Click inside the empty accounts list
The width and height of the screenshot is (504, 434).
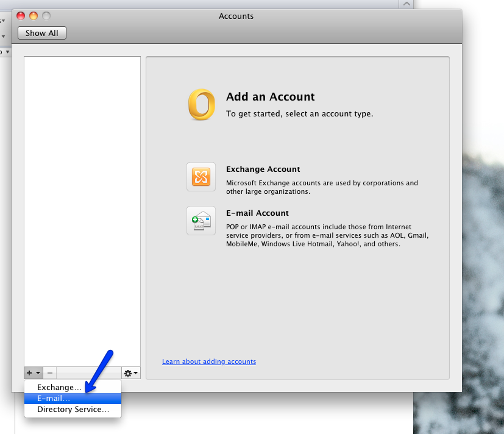(x=82, y=207)
